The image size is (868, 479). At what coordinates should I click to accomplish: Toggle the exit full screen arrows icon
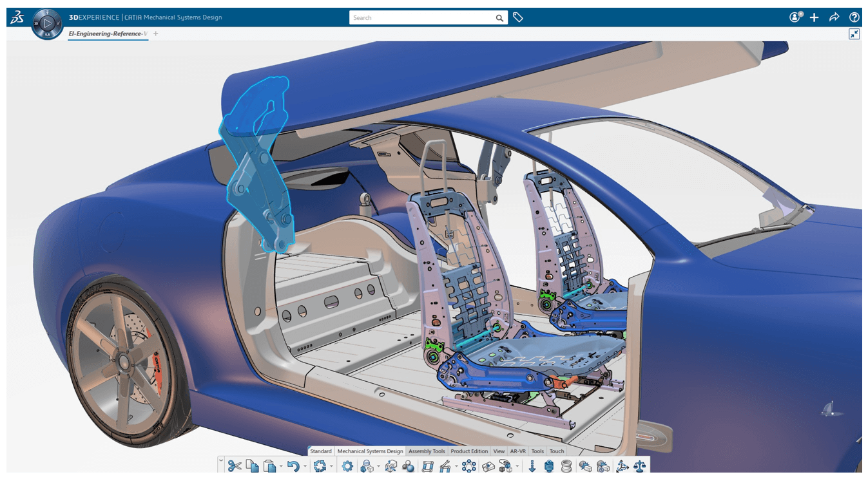click(854, 33)
